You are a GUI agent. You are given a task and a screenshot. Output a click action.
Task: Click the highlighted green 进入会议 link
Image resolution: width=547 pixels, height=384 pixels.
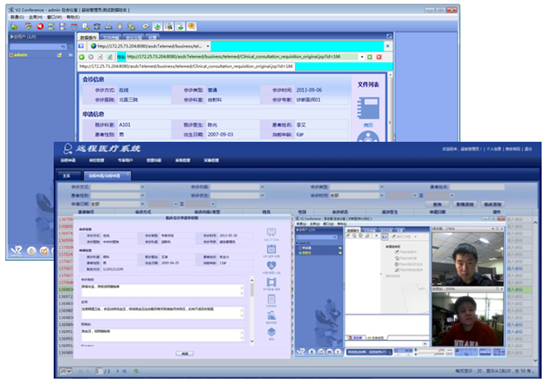pyautogui.click(x=515, y=289)
